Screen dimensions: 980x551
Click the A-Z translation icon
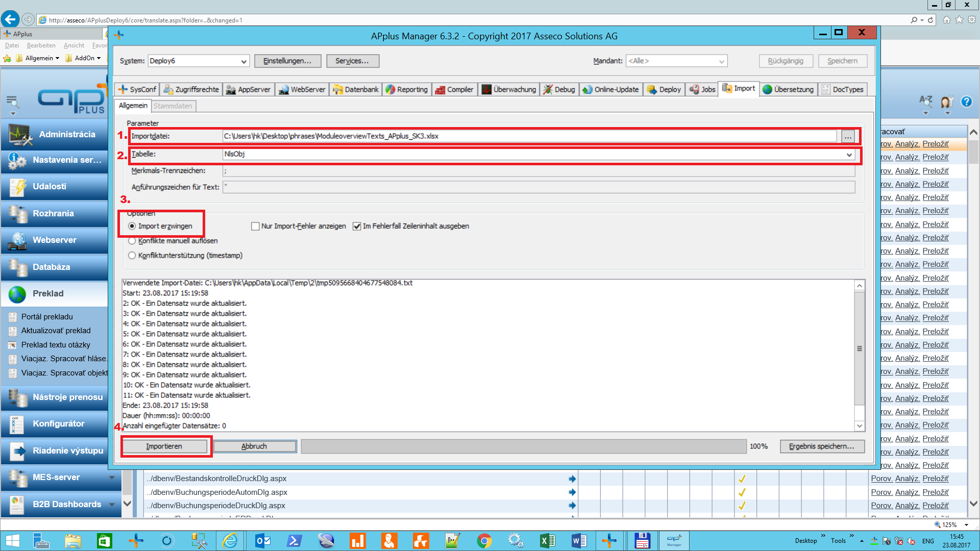926,102
